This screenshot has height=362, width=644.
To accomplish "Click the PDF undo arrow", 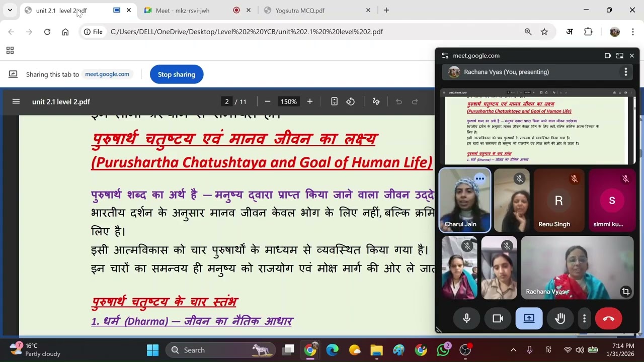I will coord(399,102).
